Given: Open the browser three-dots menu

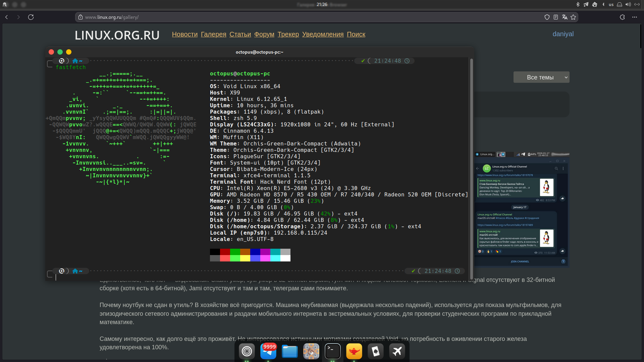Looking at the screenshot, I should (635, 17).
